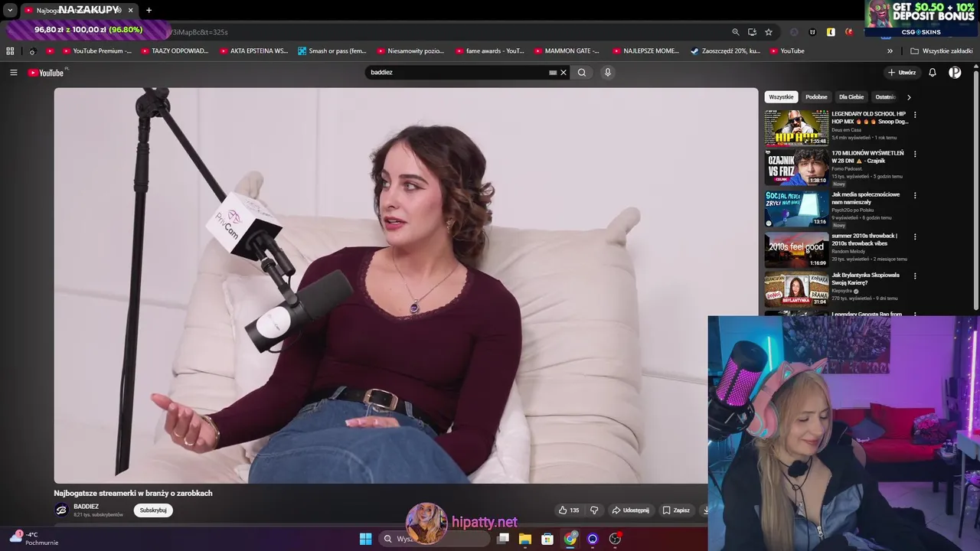Open the 'Smash or pass' bookmark

tap(332, 51)
